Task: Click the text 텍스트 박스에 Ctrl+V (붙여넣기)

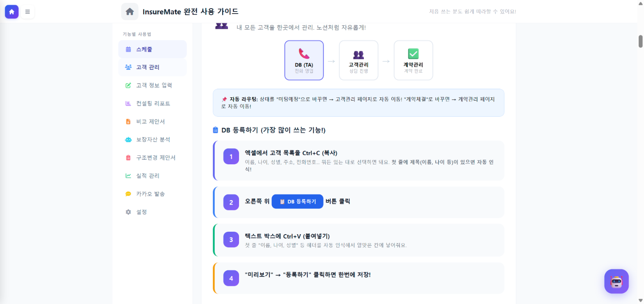Action: click(287, 236)
